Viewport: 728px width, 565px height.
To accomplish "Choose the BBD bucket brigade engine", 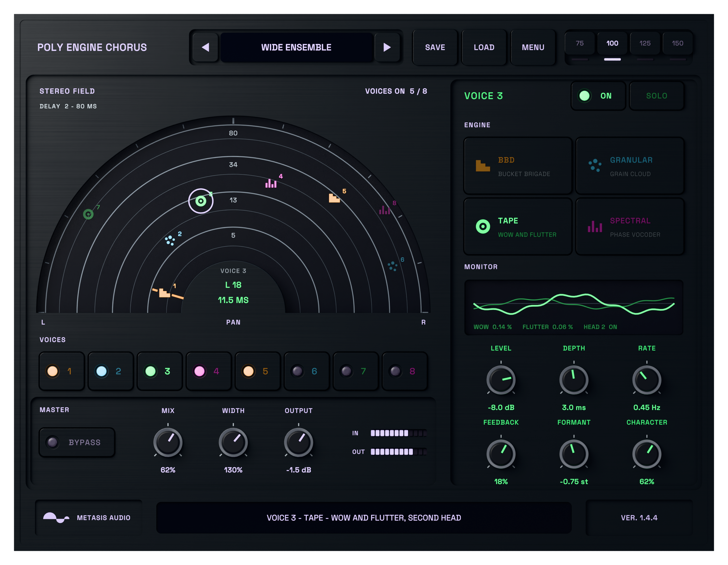I will pyautogui.click(x=518, y=166).
